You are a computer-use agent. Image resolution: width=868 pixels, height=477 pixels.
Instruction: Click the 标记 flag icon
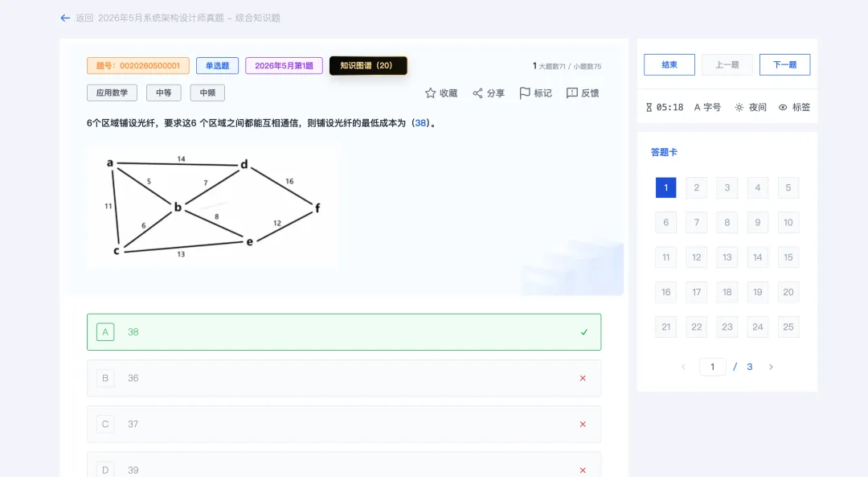[x=525, y=93]
